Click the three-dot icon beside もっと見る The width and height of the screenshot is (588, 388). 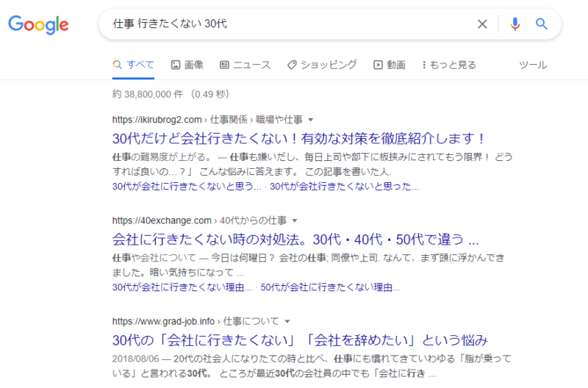pos(424,65)
